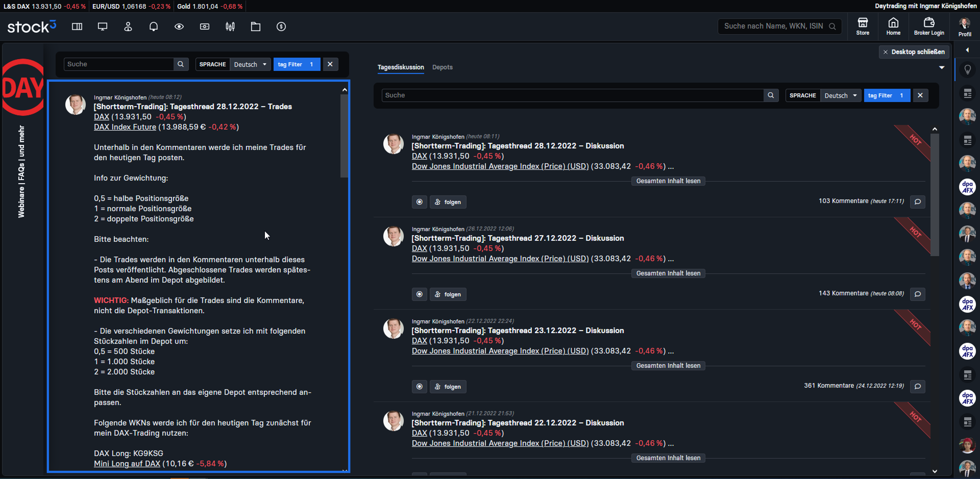The height and width of the screenshot is (479, 980).
Task: Open comments of the 28.12.2022 Diskussion thread
Action: click(918, 202)
